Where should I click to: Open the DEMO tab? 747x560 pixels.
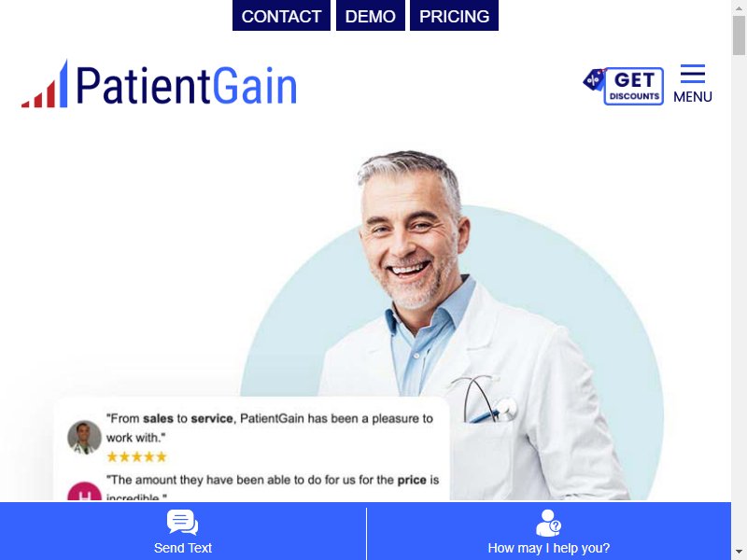pyautogui.click(x=371, y=16)
